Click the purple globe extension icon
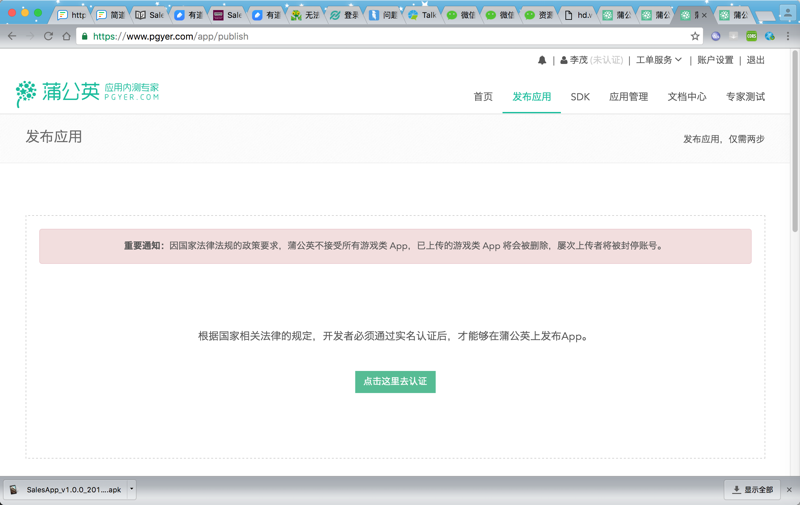Screen dimensions: 800x505 716,36
